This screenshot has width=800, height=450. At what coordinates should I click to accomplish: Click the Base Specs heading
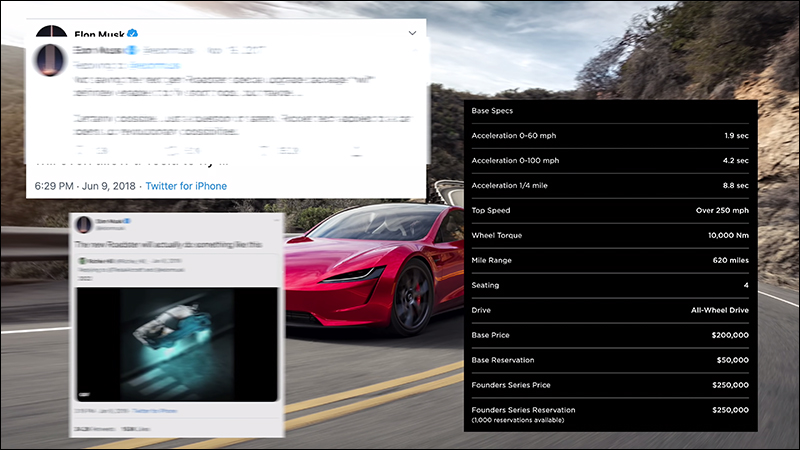pos(492,111)
